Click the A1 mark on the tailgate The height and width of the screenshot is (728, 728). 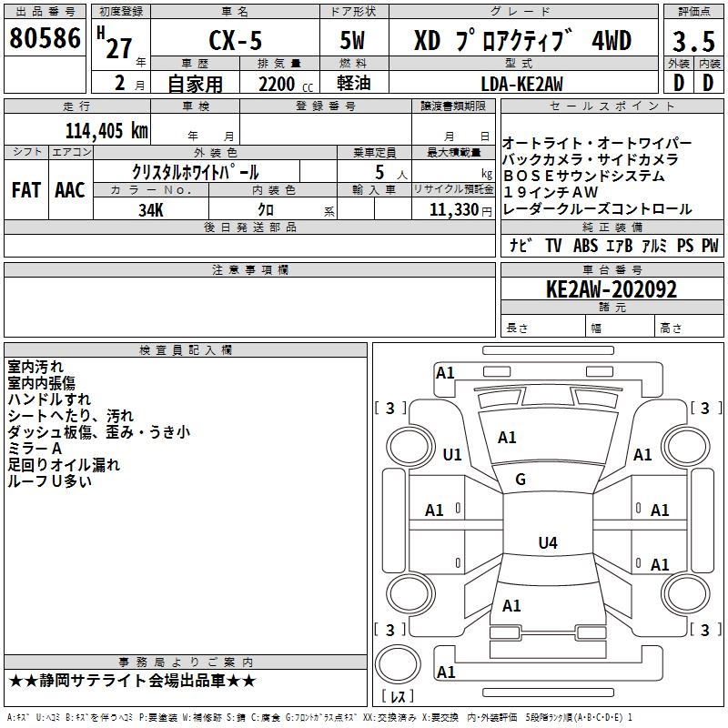pos(511,605)
